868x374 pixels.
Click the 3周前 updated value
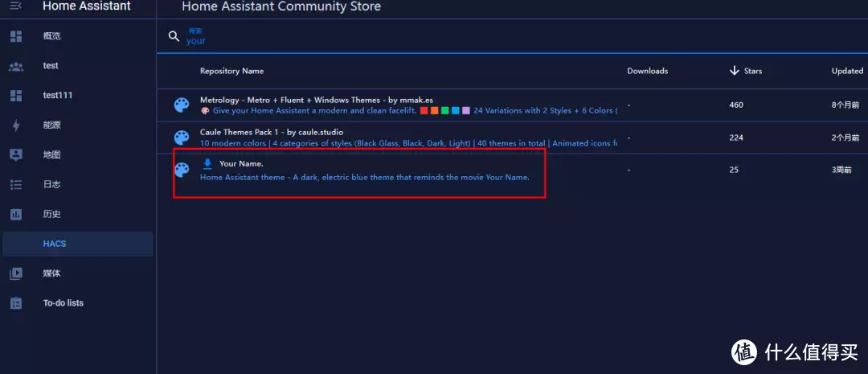(x=841, y=170)
